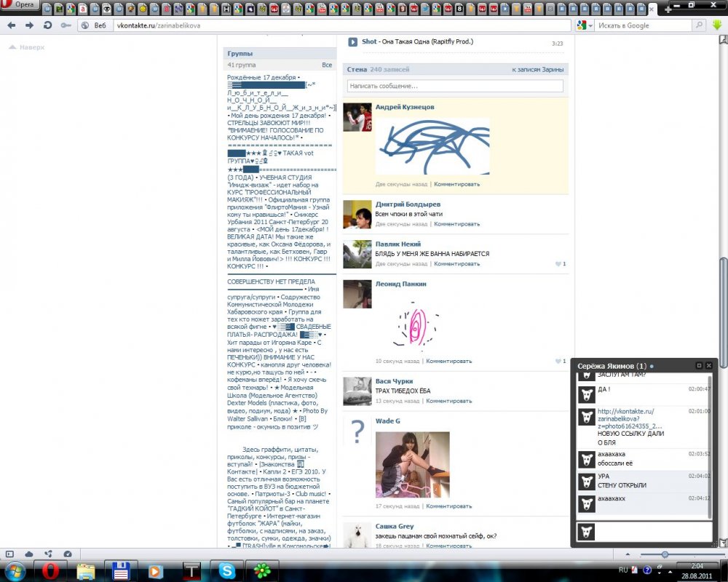This screenshot has width=728, height=582.
Task: Click the green ICQ flower taskbar icon
Action: [x=262, y=571]
